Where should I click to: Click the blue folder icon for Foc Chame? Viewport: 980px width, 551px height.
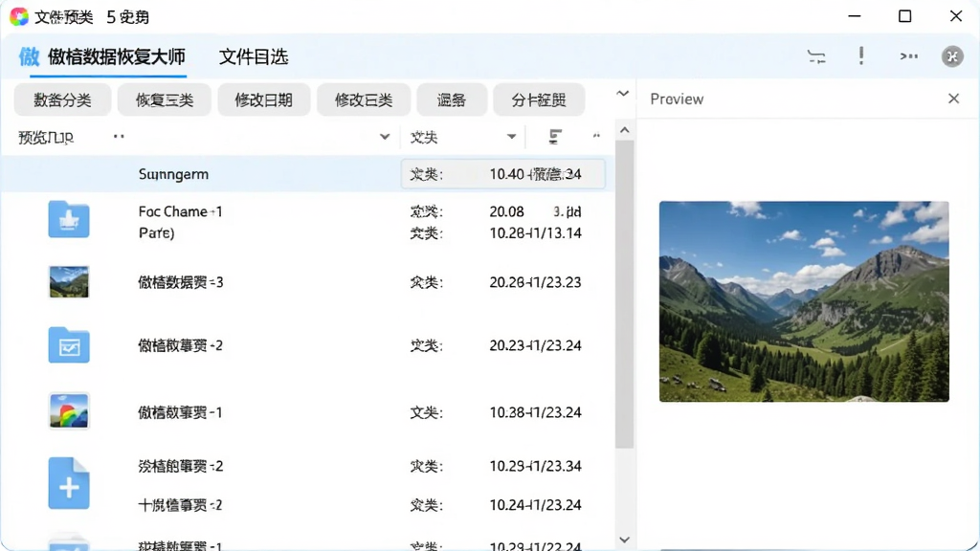(x=69, y=219)
